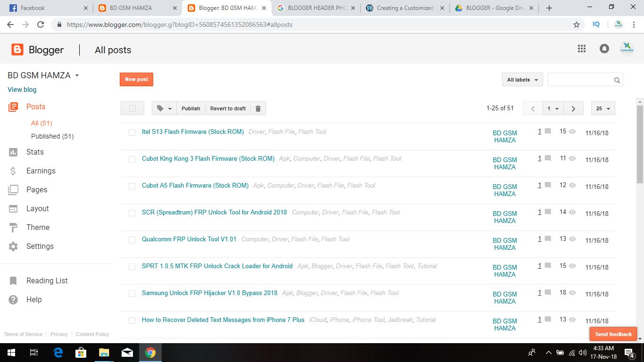Click the browser back arrow
Viewport: 644px width, 362px height.
pyautogui.click(x=10, y=25)
